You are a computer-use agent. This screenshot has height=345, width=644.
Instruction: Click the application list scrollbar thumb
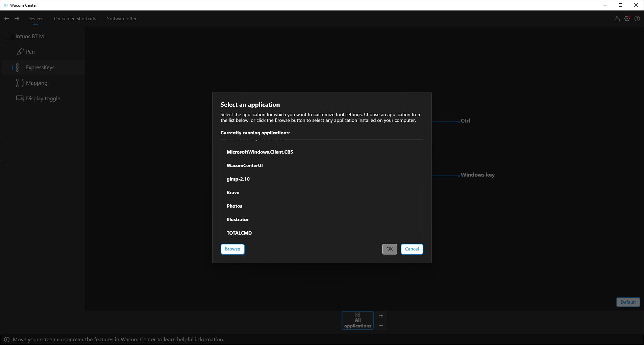pos(421,211)
